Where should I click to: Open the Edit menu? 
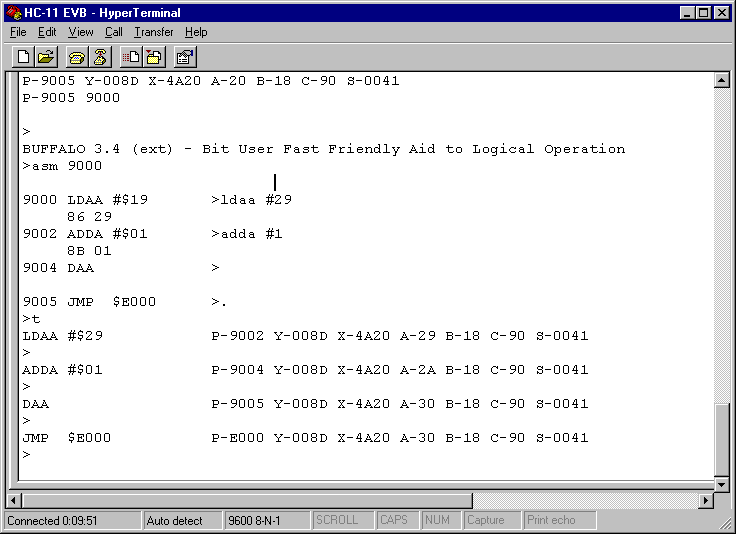(x=47, y=32)
